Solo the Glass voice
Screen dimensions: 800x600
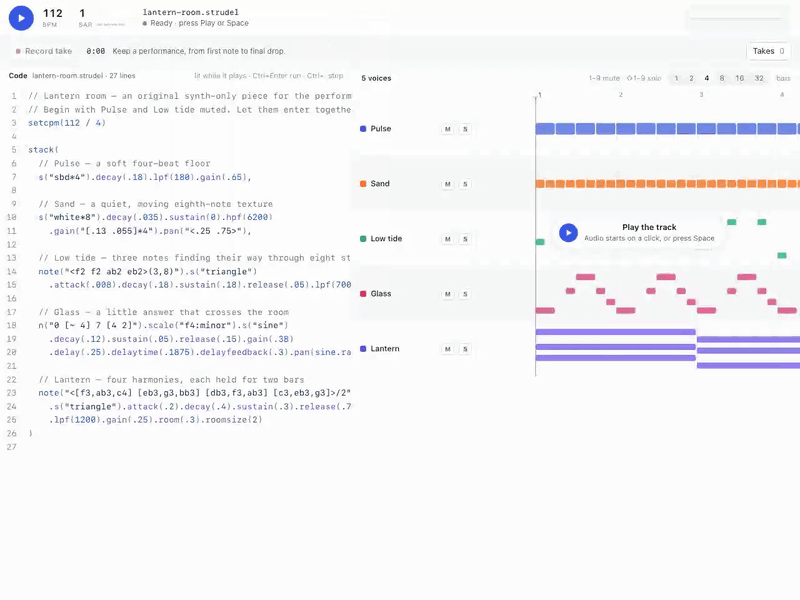[465, 294]
